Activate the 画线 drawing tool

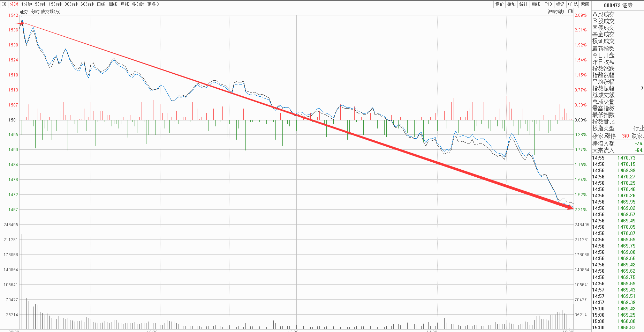point(536,4)
